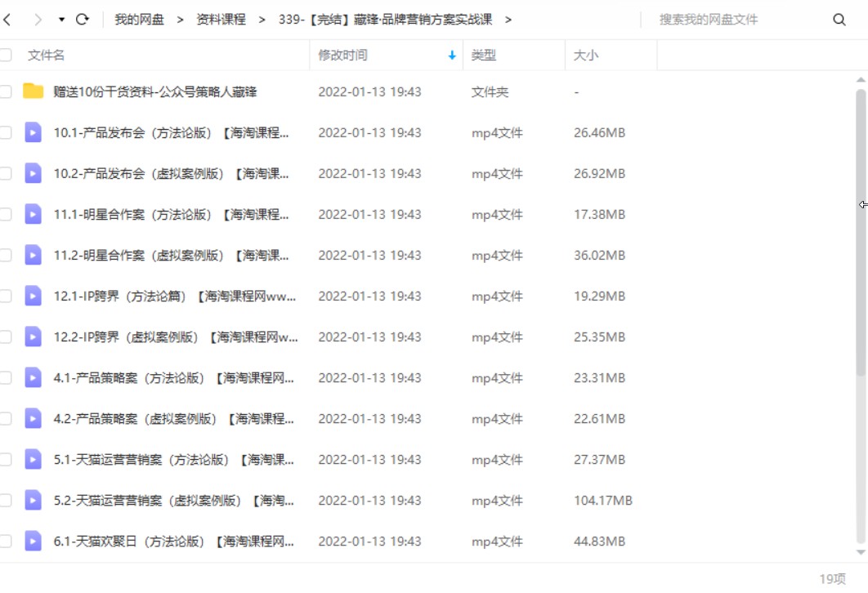Expand chevron after the 339- folder breadcrumb
Screen dimensions: 868x593
coord(508,20)
